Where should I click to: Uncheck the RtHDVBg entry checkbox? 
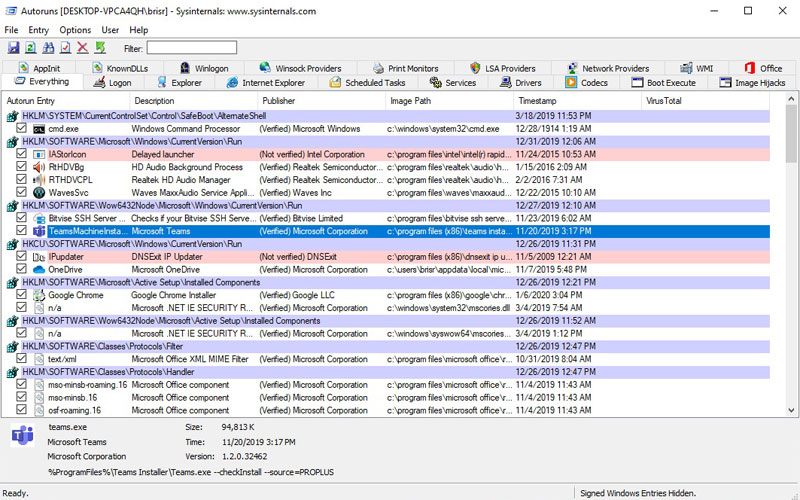(x=21, y=166)
